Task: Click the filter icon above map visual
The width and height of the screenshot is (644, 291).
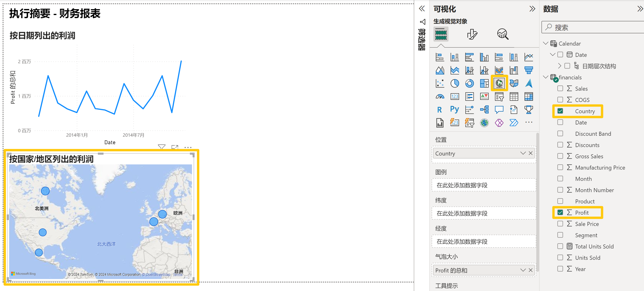Action: (161, 147)
